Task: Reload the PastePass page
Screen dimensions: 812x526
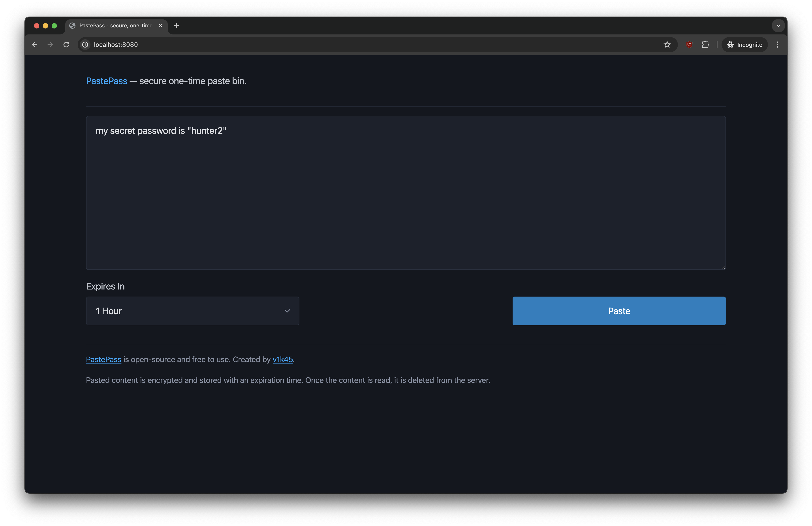Action: 66,44
